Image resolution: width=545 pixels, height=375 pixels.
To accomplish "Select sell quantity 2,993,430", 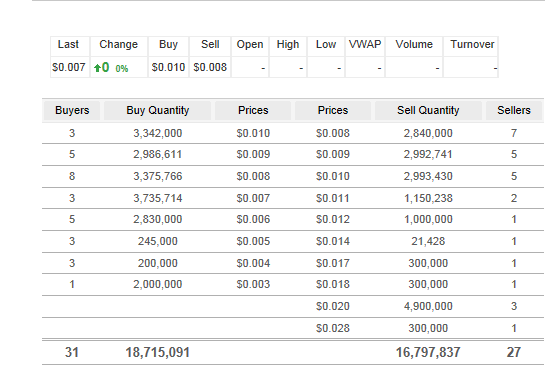I will click(428, 177).
